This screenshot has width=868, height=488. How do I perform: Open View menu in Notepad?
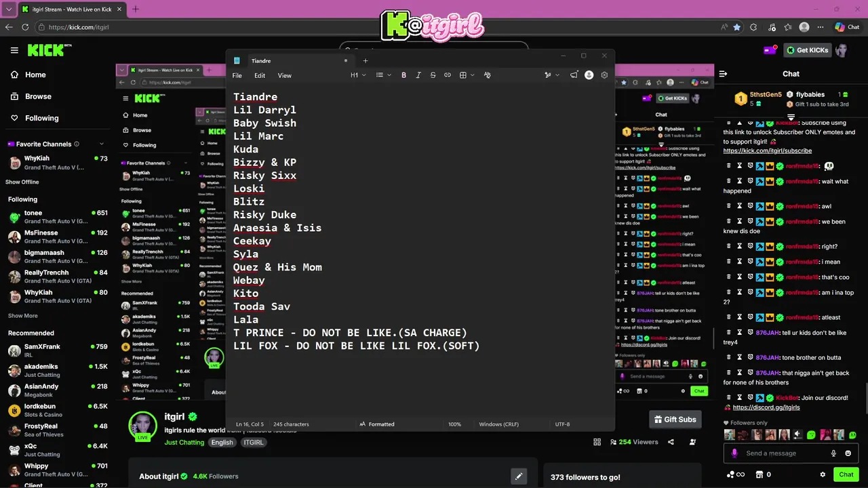click(285, 75)
